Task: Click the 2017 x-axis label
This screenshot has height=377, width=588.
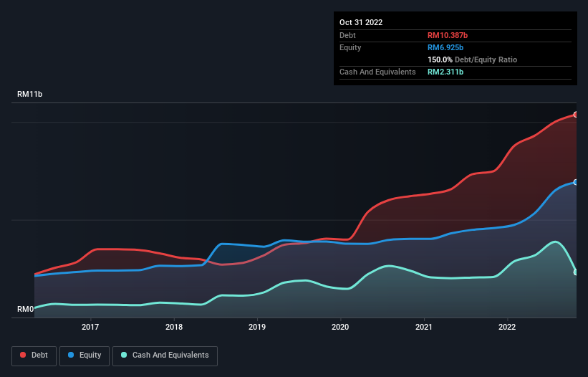Action: pos(90,327)
